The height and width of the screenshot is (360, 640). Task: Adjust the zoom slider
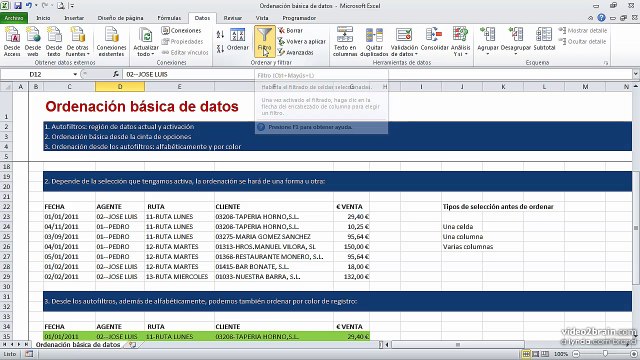point(605,354)
